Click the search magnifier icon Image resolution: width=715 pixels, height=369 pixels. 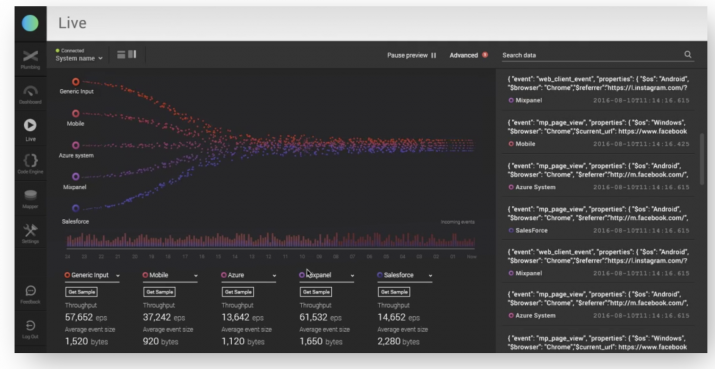[688, 55]
